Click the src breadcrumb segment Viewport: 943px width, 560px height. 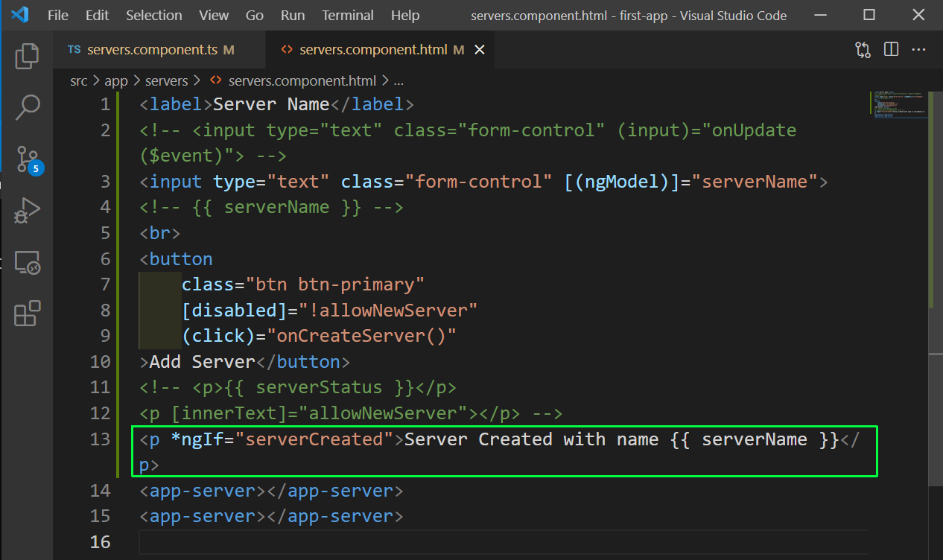point(78,80)
